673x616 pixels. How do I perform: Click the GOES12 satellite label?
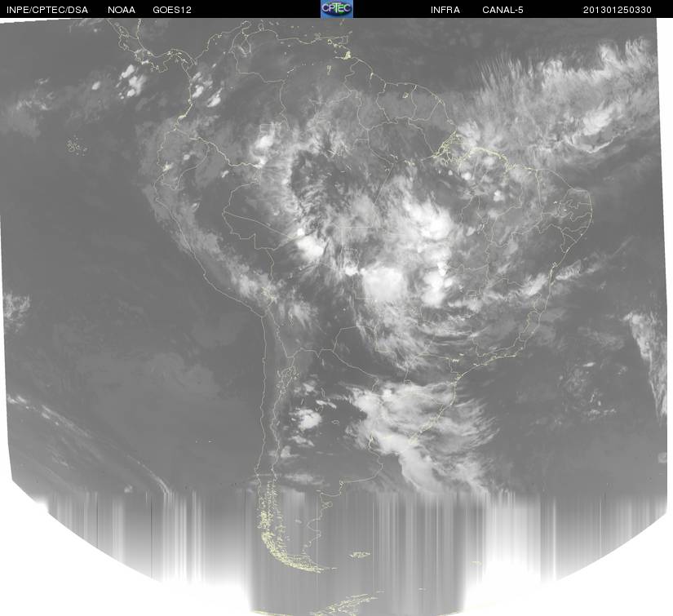click(x=172, y=10)
